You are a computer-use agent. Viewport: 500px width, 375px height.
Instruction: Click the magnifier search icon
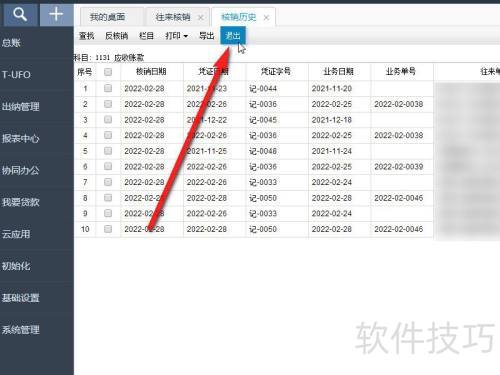click(20, 15)
